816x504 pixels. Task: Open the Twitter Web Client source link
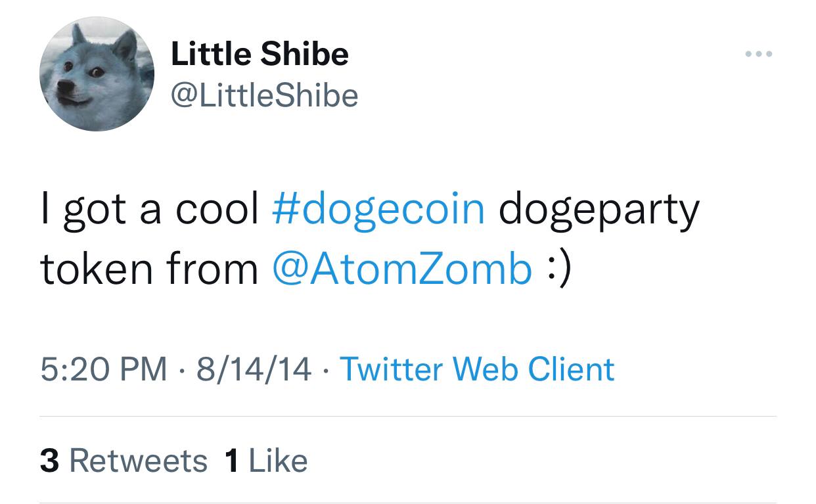pyautogui.click(x=477, y=369)
